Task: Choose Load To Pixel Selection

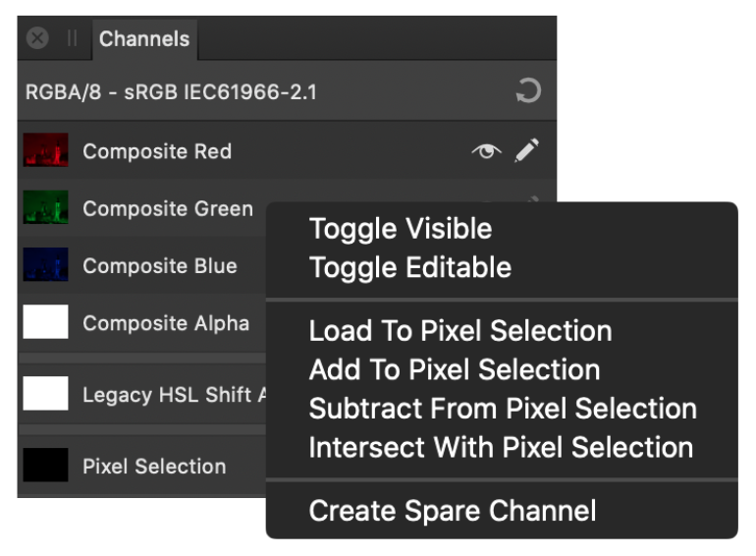Action: [460, 331]
